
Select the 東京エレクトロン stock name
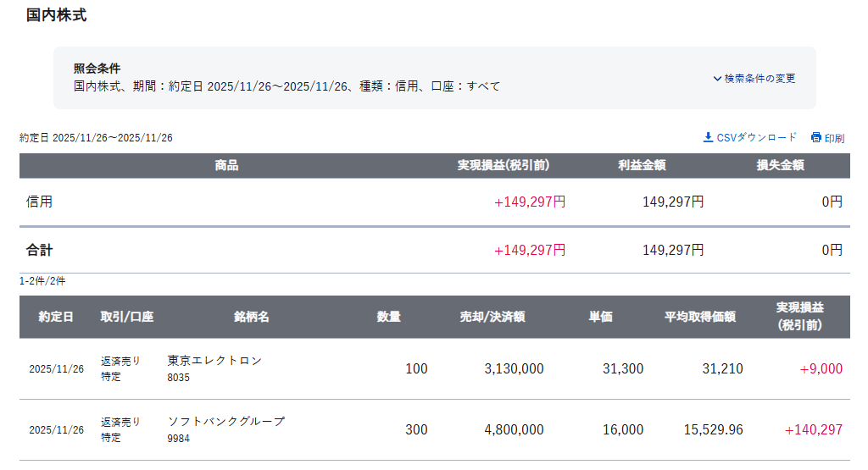pos(214,361)
